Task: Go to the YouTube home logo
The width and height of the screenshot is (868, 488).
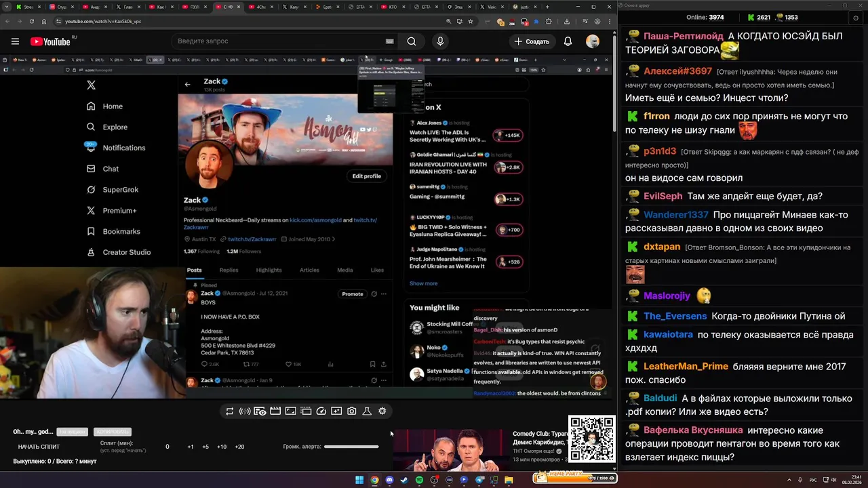Action: [52, 41]
